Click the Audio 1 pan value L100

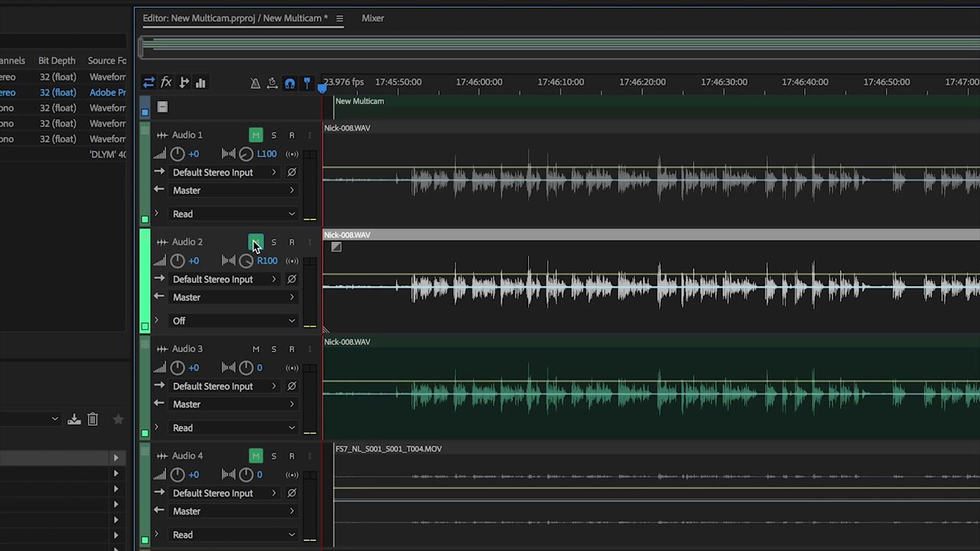(266, 154)
